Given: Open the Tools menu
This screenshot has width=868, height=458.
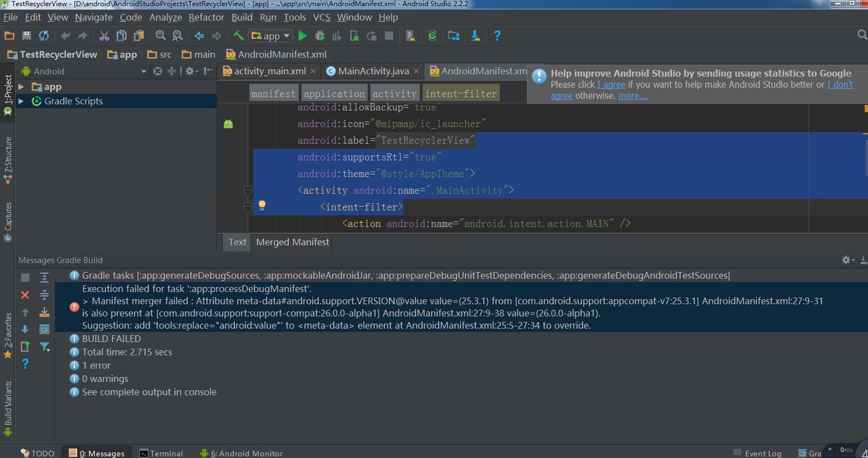Looking at the screenshot, I should 294,17.
